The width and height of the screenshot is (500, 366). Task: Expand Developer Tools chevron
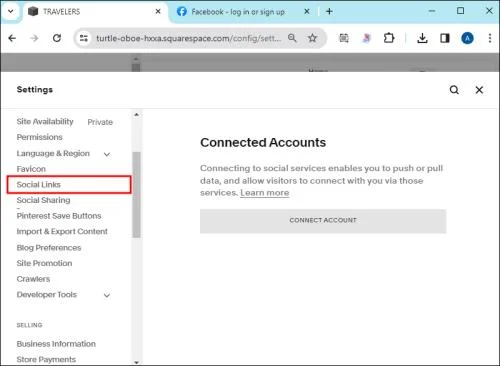(107, 295)
